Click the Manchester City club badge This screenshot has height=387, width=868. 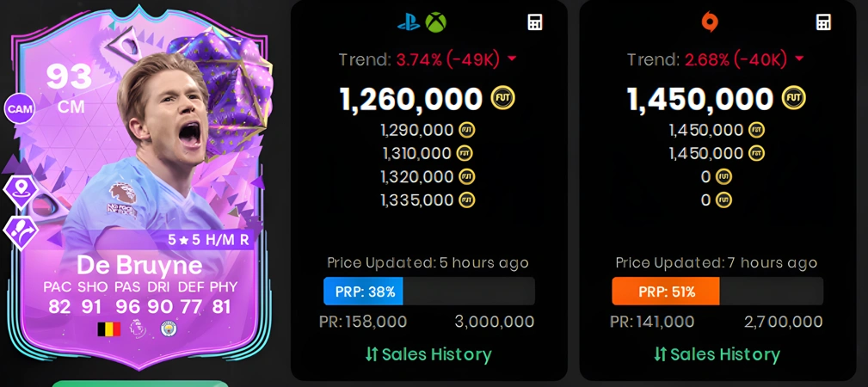[x=169, y=329]
